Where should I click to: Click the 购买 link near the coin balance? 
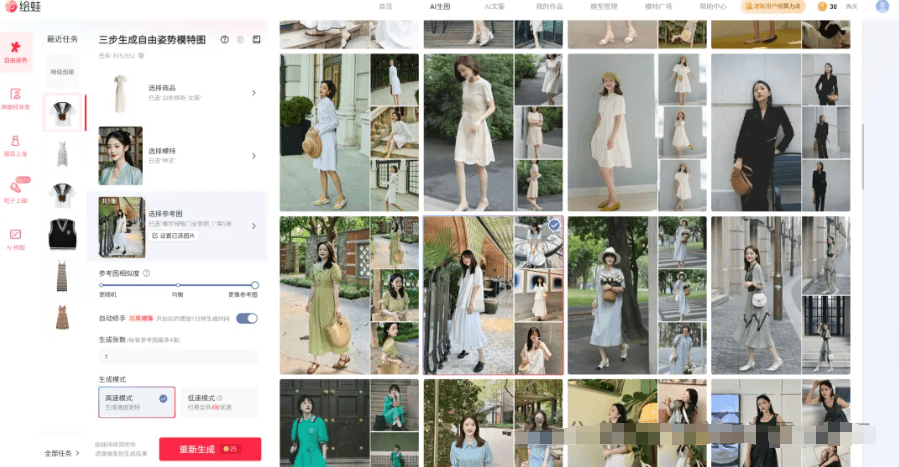coord(852,6)
